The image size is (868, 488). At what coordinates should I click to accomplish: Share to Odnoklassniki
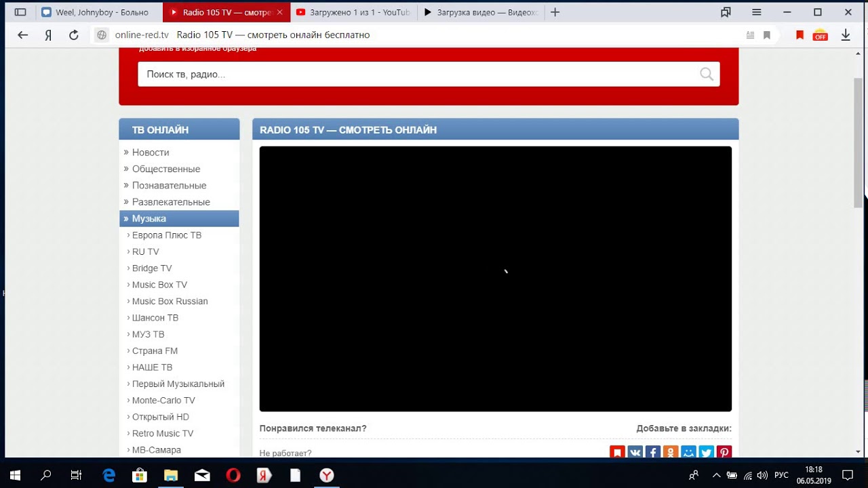click(x=671, y=452)
